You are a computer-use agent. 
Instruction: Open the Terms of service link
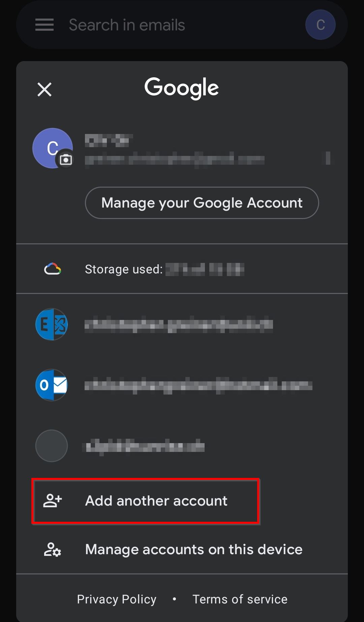[x=240, y=599]
